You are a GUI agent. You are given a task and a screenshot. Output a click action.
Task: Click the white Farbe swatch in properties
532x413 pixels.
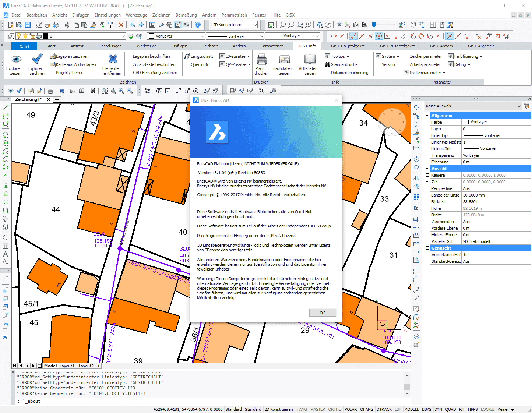coord(466,122)
